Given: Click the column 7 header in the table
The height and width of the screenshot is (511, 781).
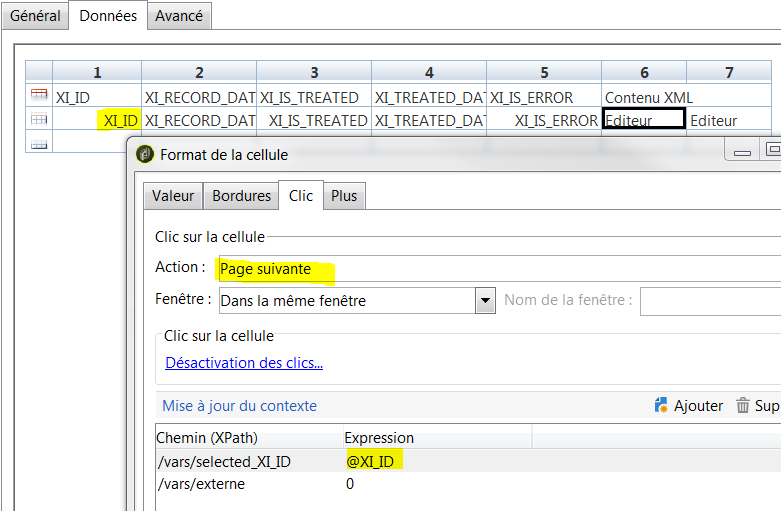Looking at the screenshot, I should pyautogui.click(x=729, y=72).
